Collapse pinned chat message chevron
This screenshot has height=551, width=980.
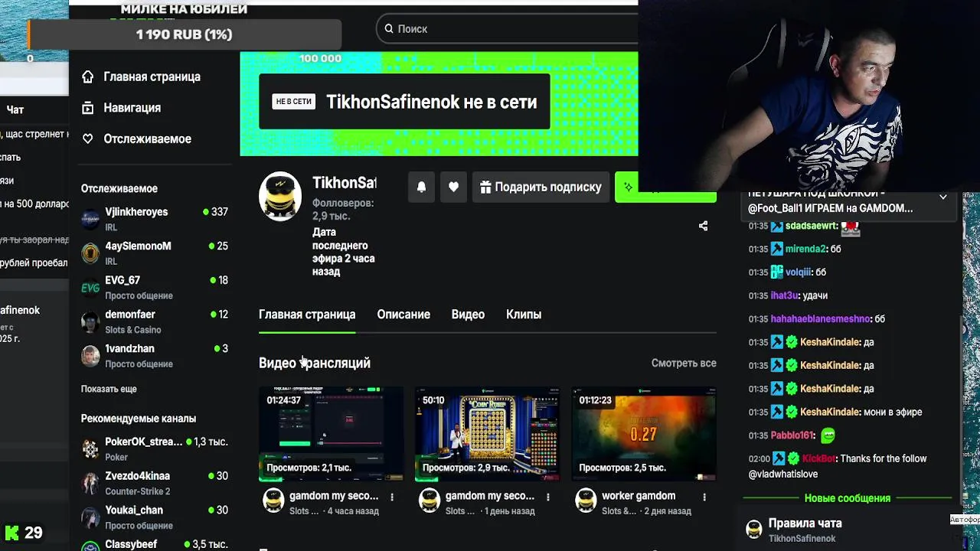(x=943, y=197)
